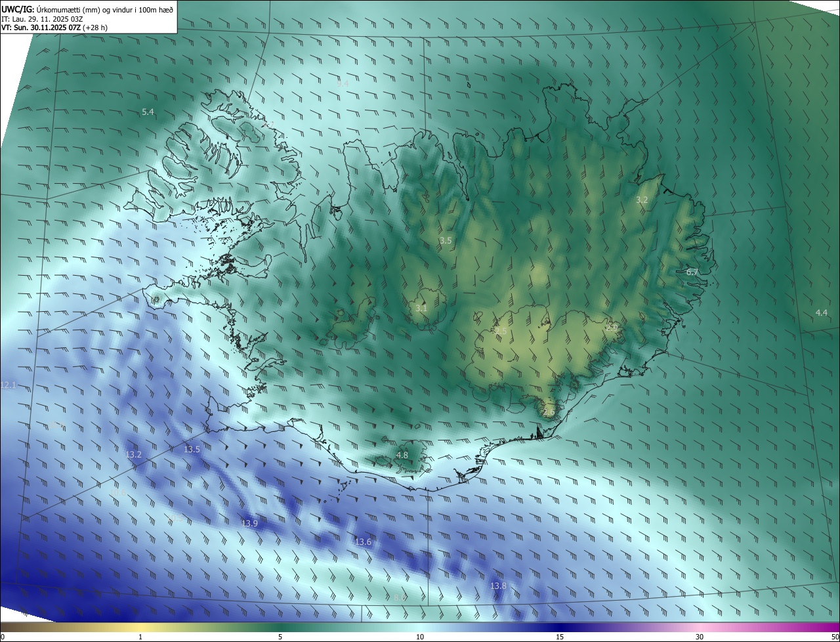The image size is (840, 642).
Task: Click the 9.4 value north of Iceland
Action: (x=343, y=83)
